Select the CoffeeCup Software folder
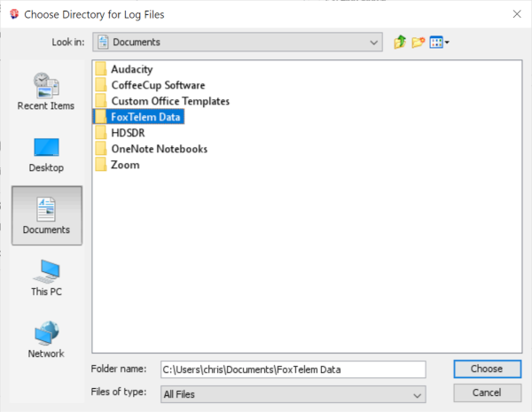This screenshot has height=412, width=532. (x=151, y=85)
